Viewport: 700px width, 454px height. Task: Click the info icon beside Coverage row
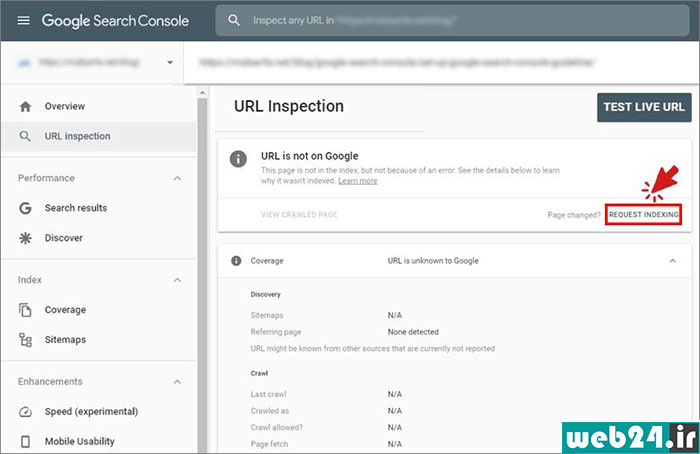tap(236, 261)
